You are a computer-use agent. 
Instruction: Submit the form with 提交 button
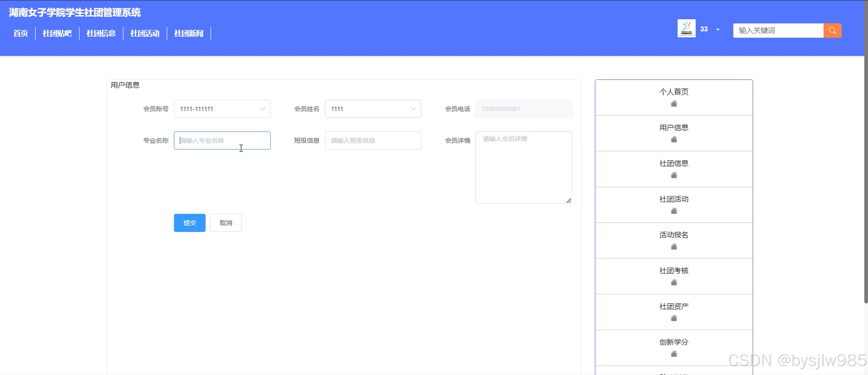pos(190,223)
